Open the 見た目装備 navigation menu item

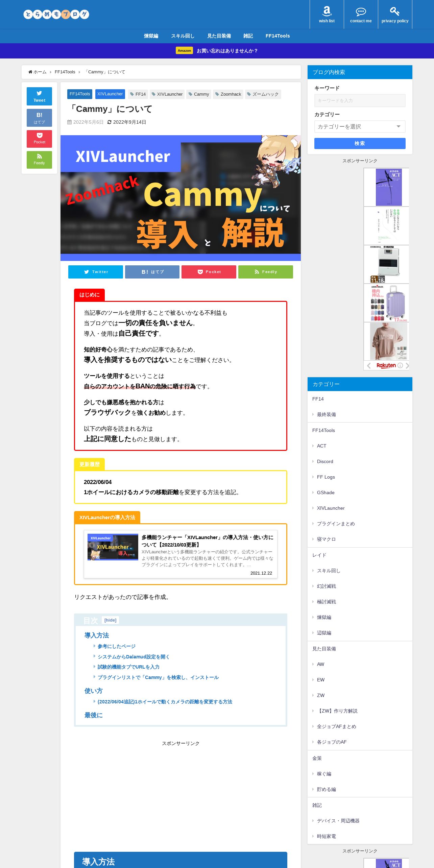(x=219, y=36)
